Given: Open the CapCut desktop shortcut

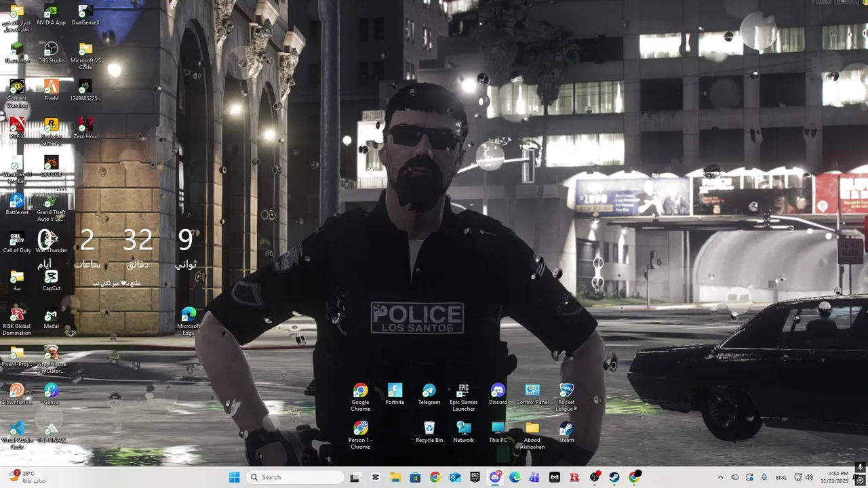Looking at the screenshot, I should tap(52, 281).
